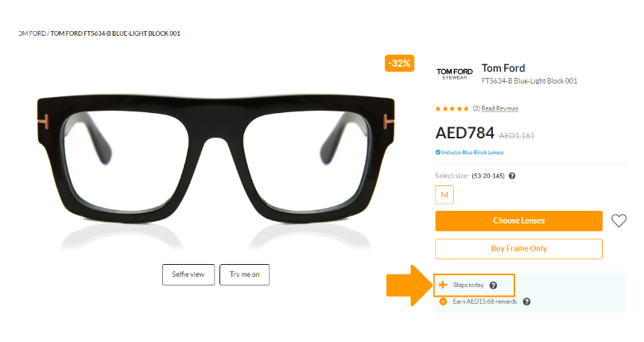644x342 pixels.
Task: Click the Ships today label
Action: coord(468,285)
